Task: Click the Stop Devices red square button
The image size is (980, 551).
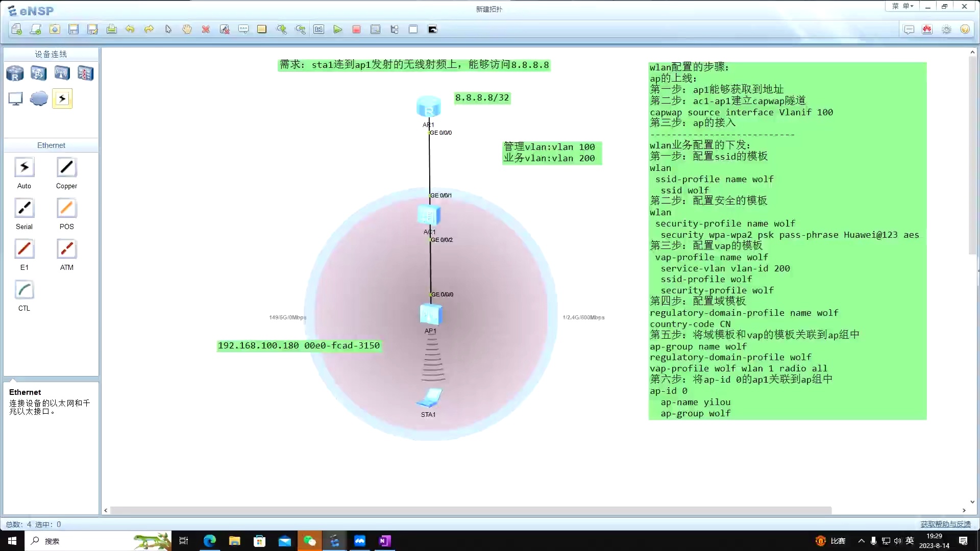Action: tap(356, 30)
